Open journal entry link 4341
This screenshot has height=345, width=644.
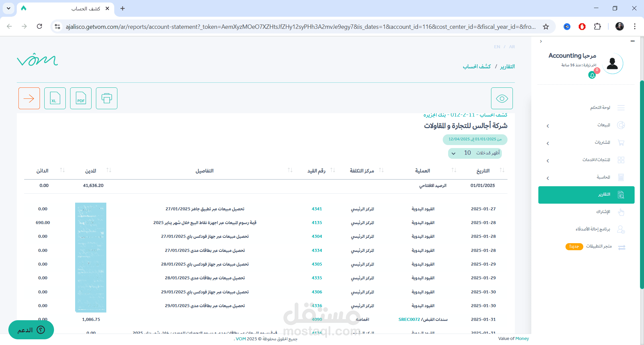317,209
